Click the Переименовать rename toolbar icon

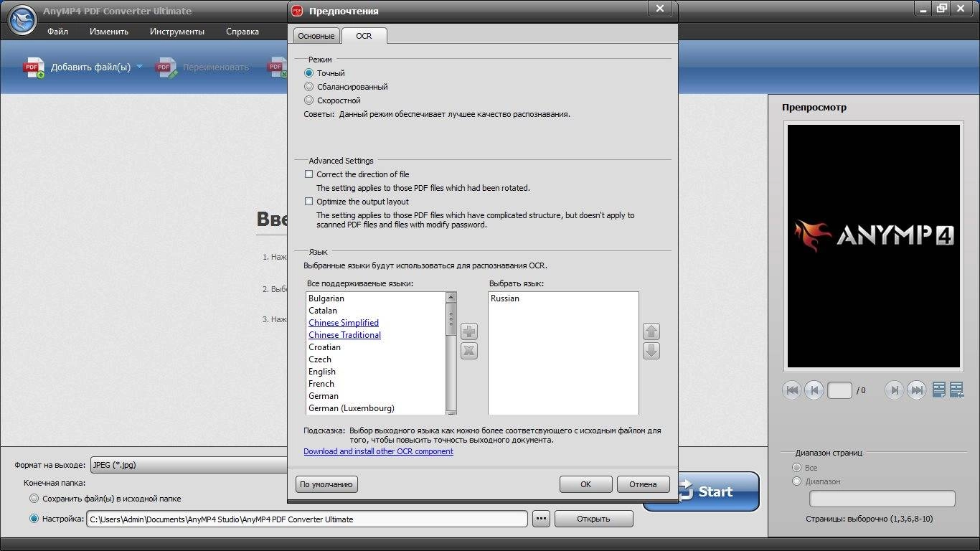[x=166, y=67]
